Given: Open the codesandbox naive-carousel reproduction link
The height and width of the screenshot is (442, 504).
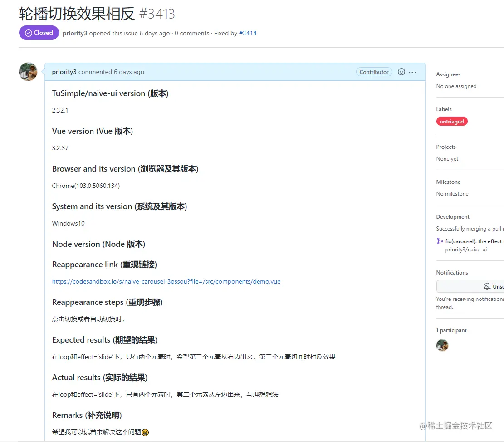Looking at the screenshot, I should 166,282.
